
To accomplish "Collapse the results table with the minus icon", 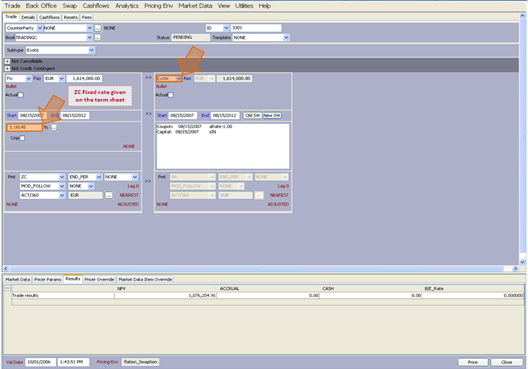I will [8, 288].
